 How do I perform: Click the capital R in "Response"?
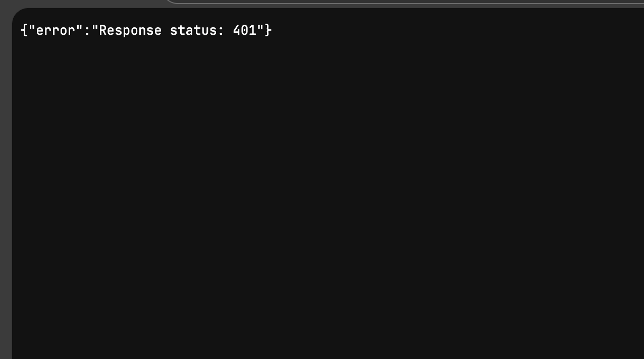[103, 31]
